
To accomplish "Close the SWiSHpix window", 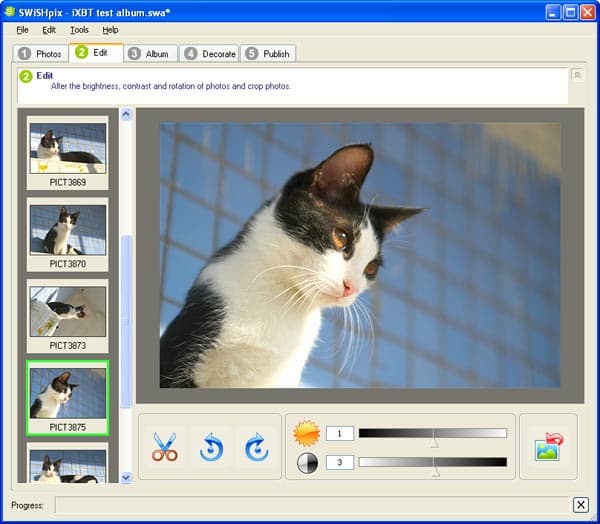I will (x=587, y=12).
